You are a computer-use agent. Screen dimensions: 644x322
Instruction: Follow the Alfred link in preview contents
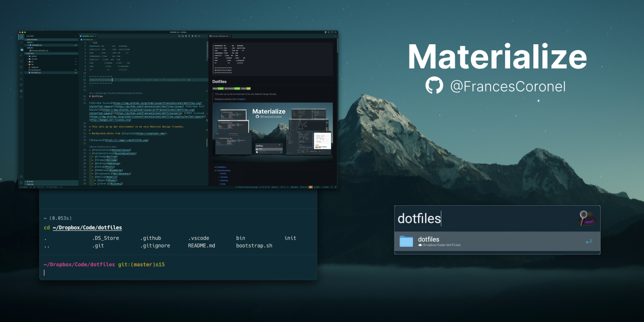point(223,174)
